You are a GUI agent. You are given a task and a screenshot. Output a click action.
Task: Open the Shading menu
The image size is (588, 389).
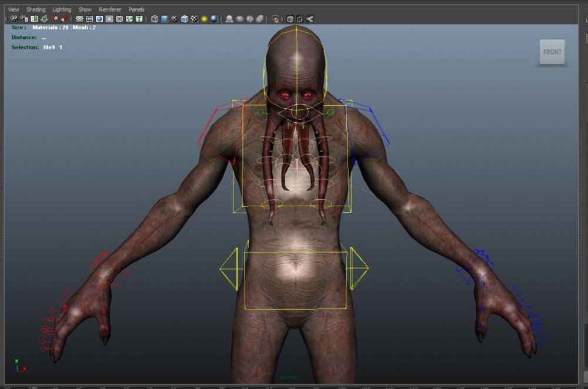(x=35, y=9)
